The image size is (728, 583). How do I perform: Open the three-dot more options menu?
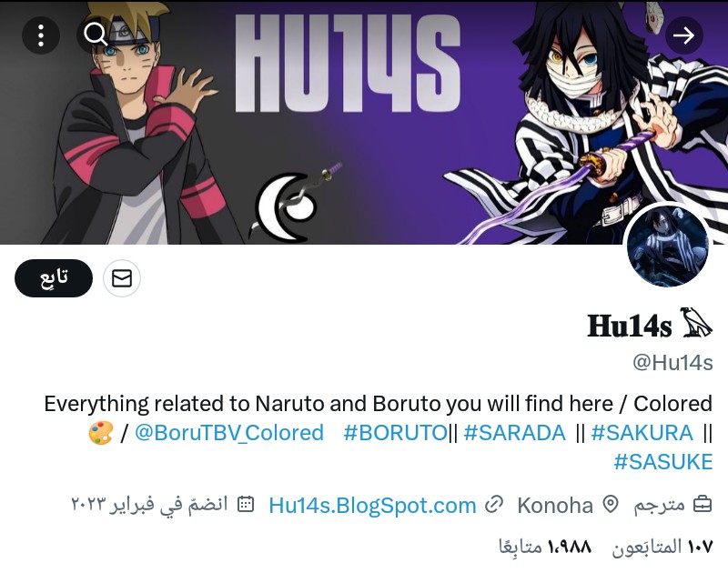[x=41, y=35]
